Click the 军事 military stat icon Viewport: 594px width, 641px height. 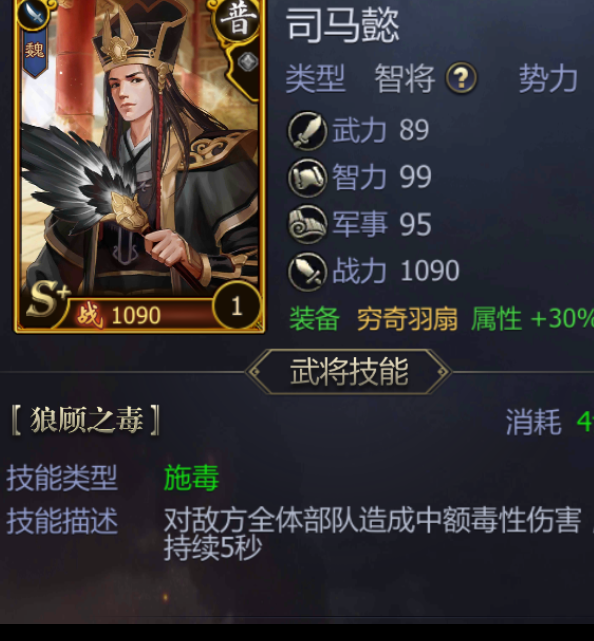coord(307,224)
